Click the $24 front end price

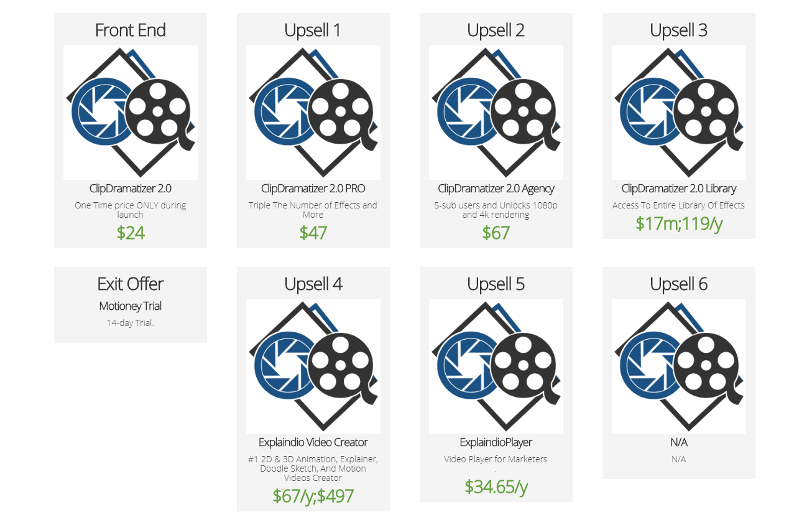click(x=131, y=233)
